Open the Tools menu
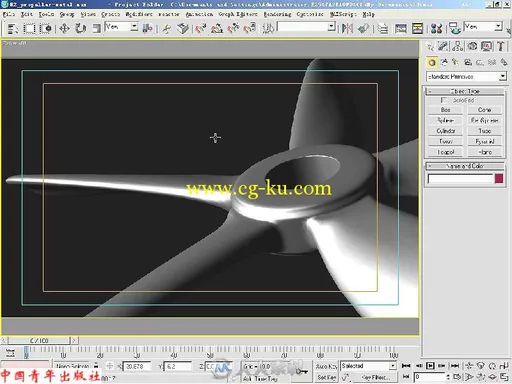The width and height of the screenshot is (512, 384). (46, 14)
